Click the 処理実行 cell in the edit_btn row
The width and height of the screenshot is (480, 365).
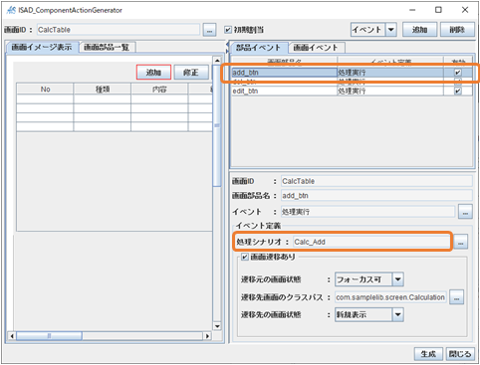[x=390, y=91]
